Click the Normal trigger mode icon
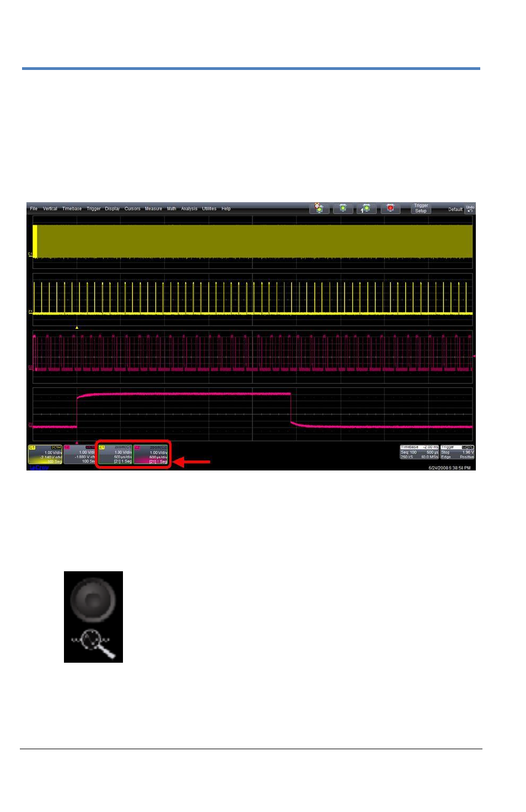526x812 pixels. point(343,208)
